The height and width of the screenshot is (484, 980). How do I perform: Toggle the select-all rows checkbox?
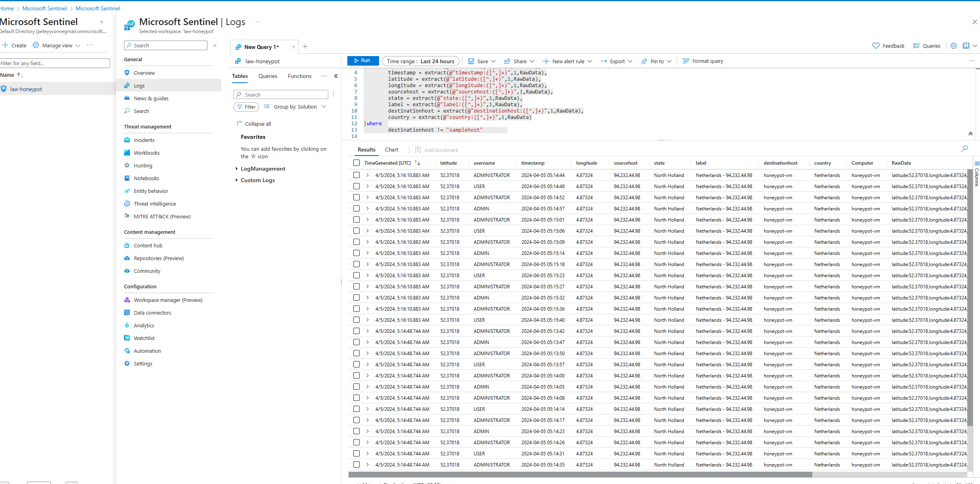pyautogui.click(x=356, y=163)
